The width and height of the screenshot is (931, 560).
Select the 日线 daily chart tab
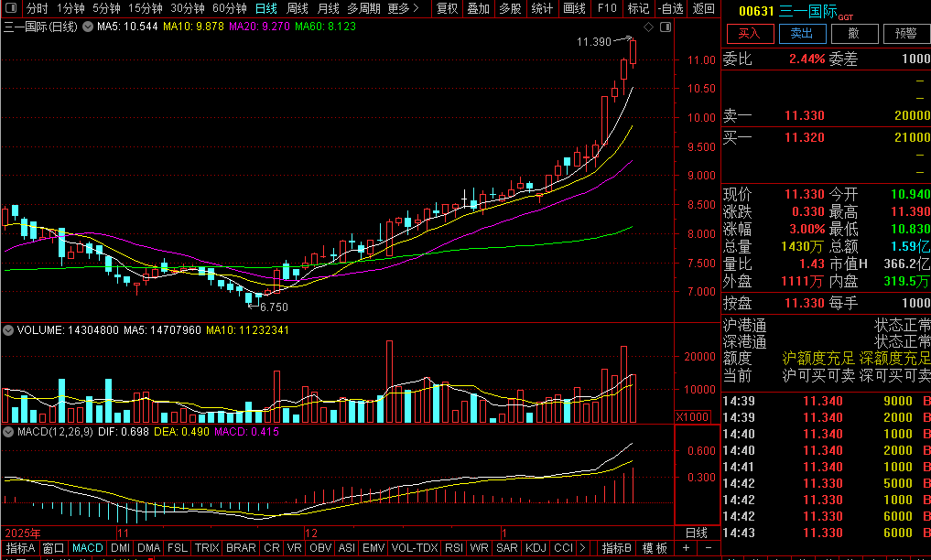click(x=266, y=8)
